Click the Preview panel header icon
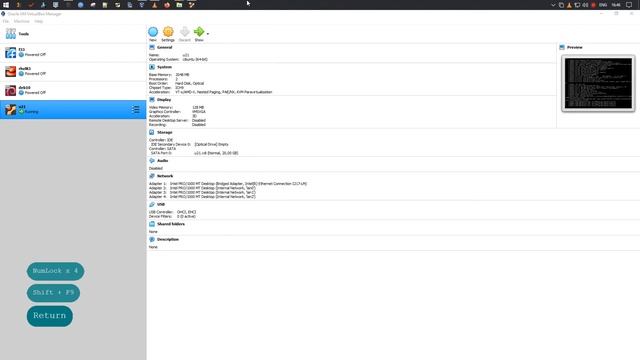 (x=562, y=47)
